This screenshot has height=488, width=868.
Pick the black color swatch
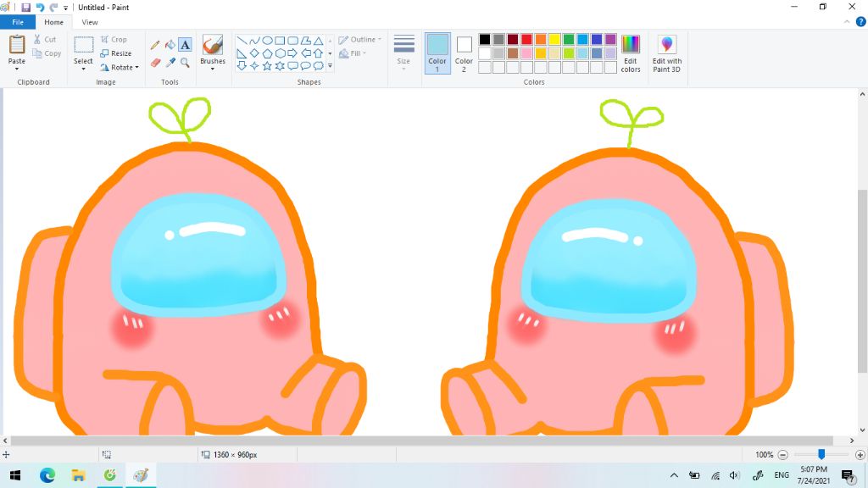[x=484, y=39]
